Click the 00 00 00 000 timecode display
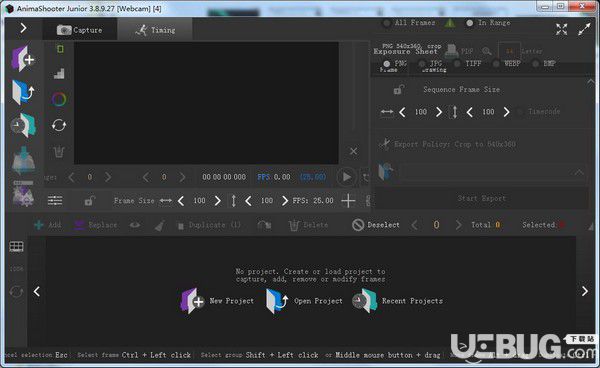The height and width of the screenshot is (368, 600). pyautogui.click(x=224, y=177)
